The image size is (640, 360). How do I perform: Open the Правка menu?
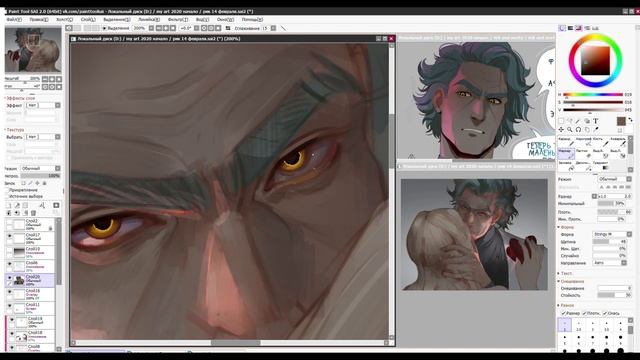(39, 19)
